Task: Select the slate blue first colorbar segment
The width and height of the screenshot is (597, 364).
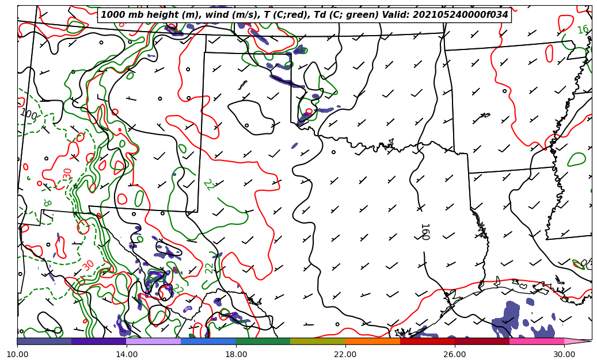Action: point(44,341)
